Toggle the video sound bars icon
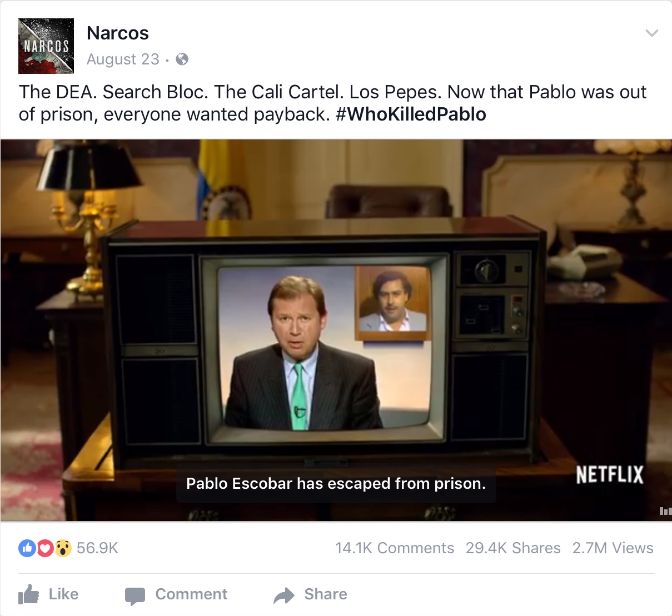This screenshot has width=672, height=616. click(x=665, y=511)
